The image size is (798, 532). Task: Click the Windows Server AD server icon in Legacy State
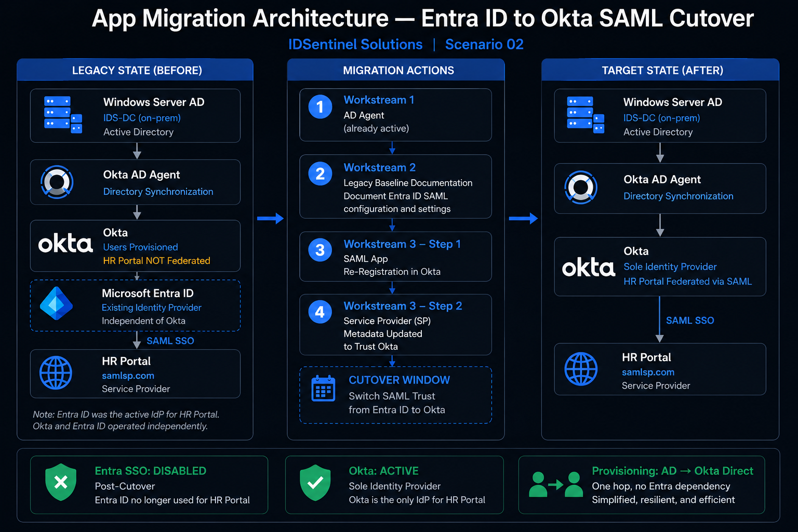(63, 114)
